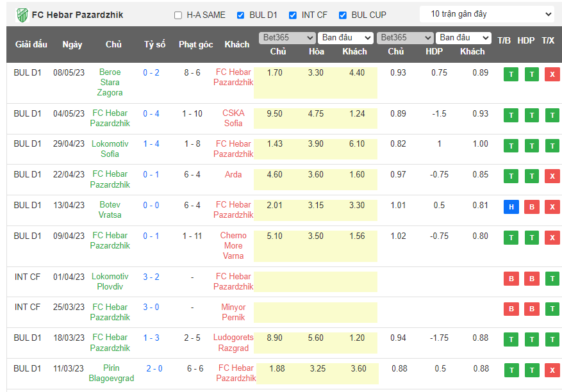The height and width of the screenshot is (392, 562).
Task: Click the 'Phạt góc' column header
Action: (195, 44)
